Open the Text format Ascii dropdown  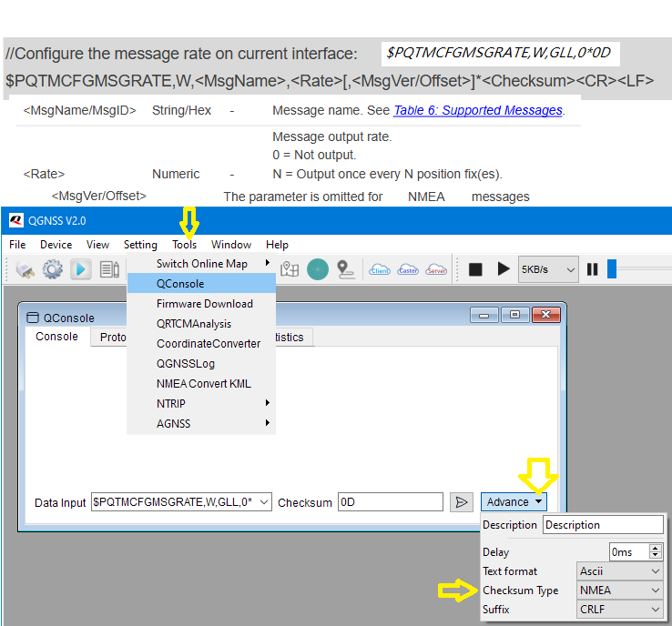tap(619, 571)
